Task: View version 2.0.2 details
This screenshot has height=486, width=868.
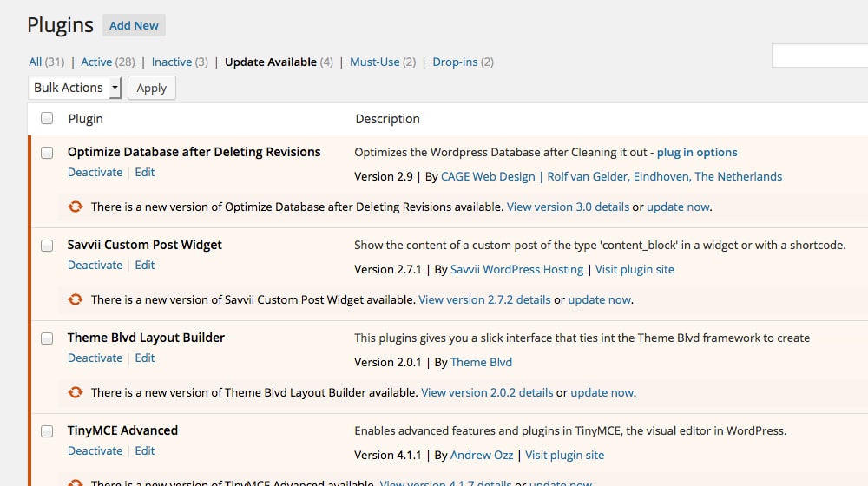Action: [x=487, y=392]
